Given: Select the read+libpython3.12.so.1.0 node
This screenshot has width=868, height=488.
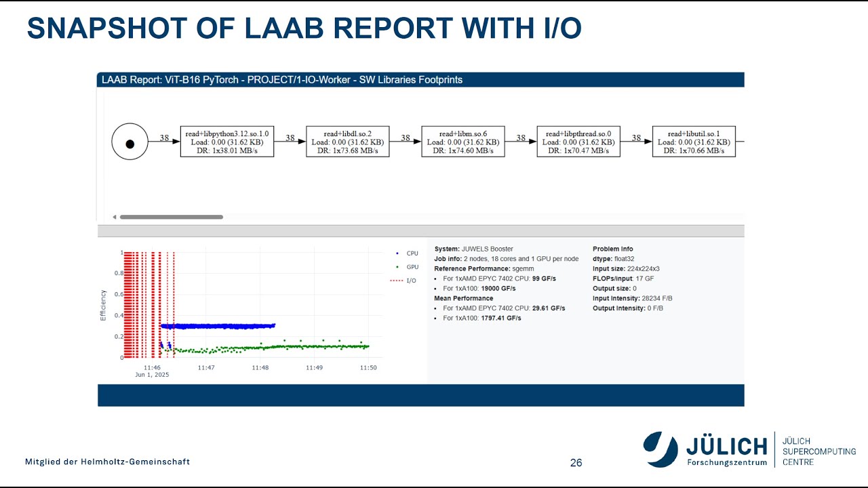Looking at the screenshot, I should click(x=227, y=142).
